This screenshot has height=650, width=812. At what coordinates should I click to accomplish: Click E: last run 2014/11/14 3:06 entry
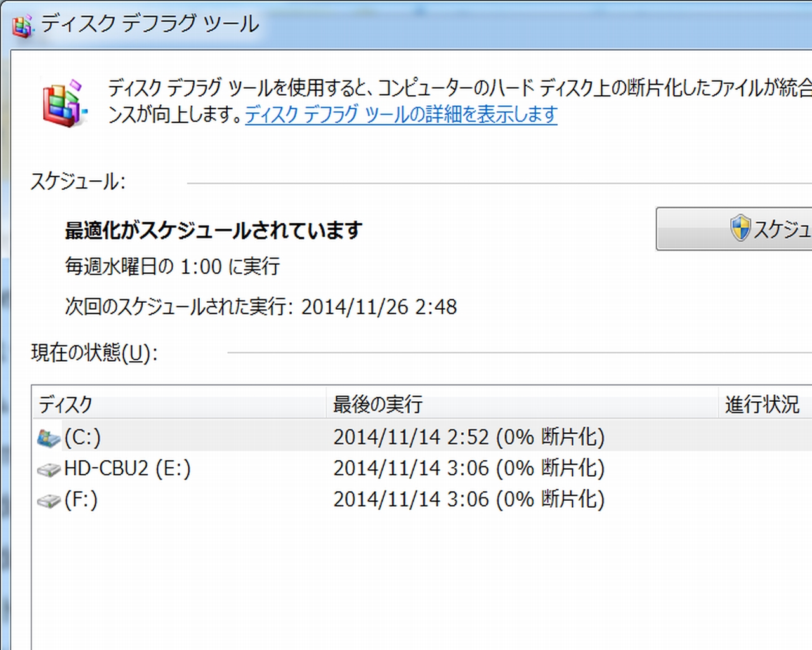[469, 468]
